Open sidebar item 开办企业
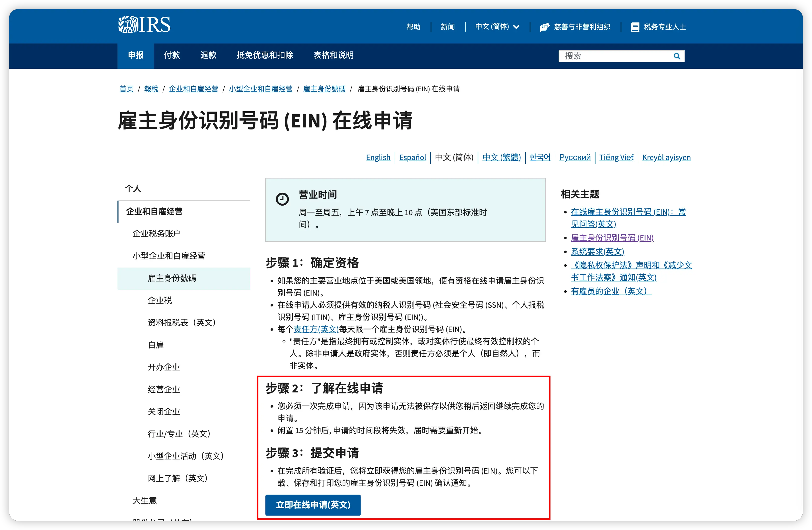This screenshot has height=530, width=812. 164,367
